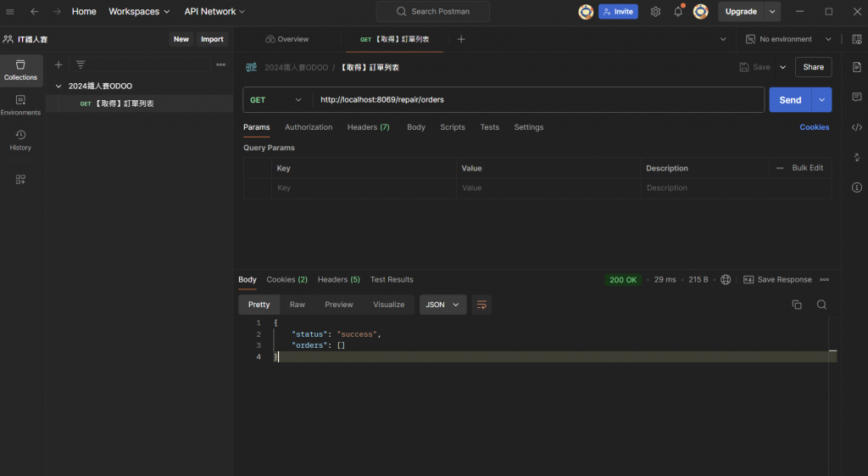Open response Cookies (2) tab

(287, 280)
